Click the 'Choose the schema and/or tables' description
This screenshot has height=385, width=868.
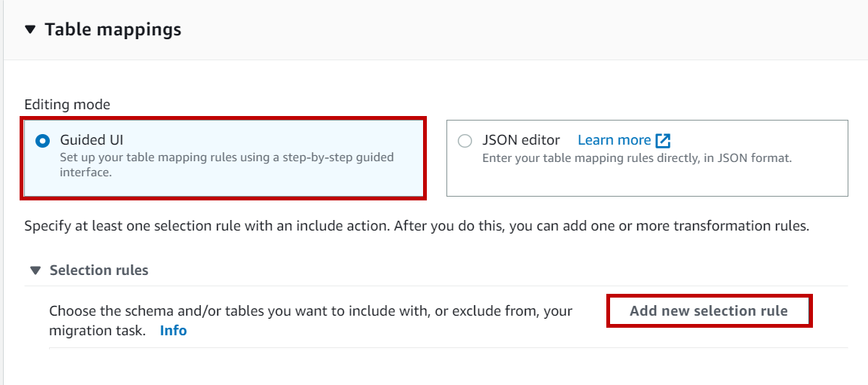(311, 311)
